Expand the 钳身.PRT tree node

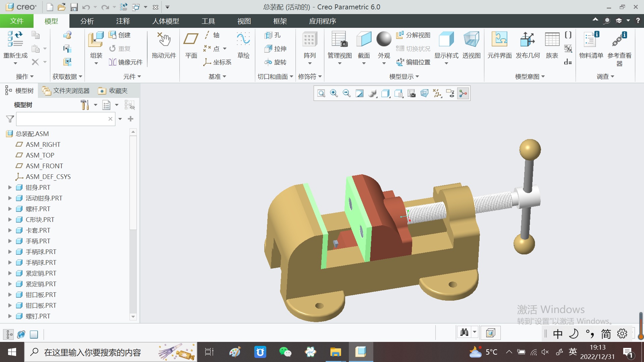click(10, 187)
